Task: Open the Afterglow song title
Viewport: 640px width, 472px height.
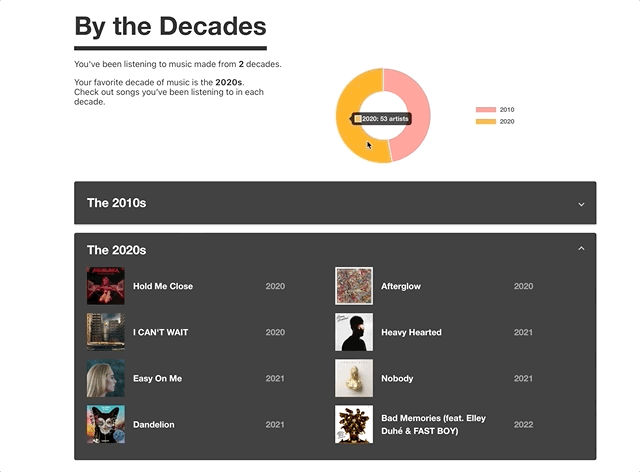Action: click(401, 286)
